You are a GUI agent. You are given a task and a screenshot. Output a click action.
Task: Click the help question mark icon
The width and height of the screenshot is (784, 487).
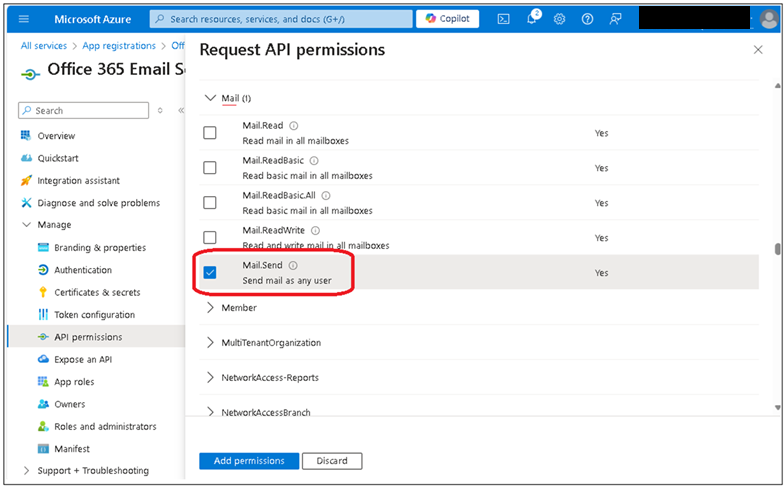588,19
